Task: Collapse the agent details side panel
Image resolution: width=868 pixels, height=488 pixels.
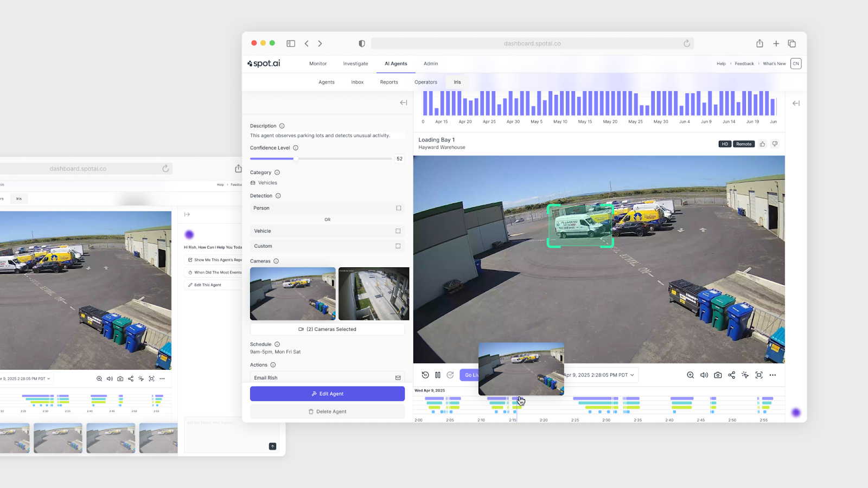Action: click(403, 102)
